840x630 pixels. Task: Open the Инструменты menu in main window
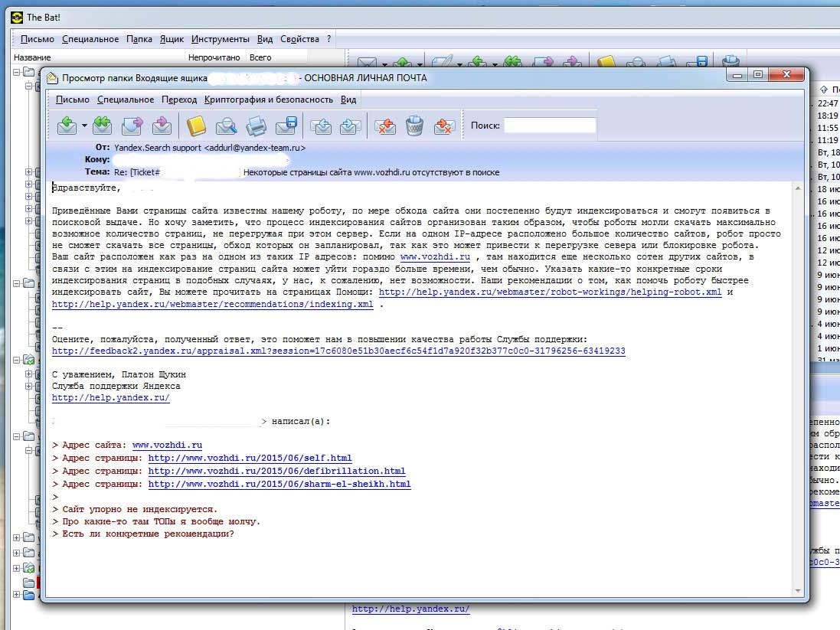pyautogui.click(x=220, y=39)
